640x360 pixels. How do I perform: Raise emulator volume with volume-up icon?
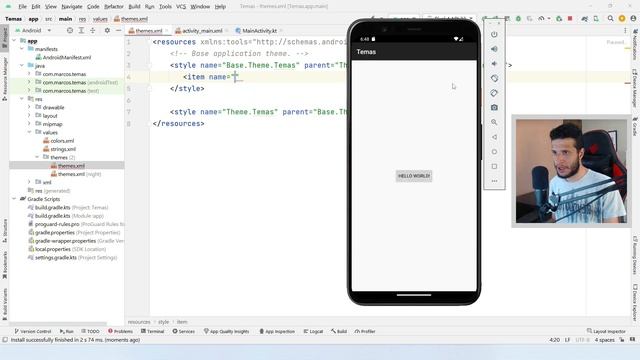click(x=494, y=49)
